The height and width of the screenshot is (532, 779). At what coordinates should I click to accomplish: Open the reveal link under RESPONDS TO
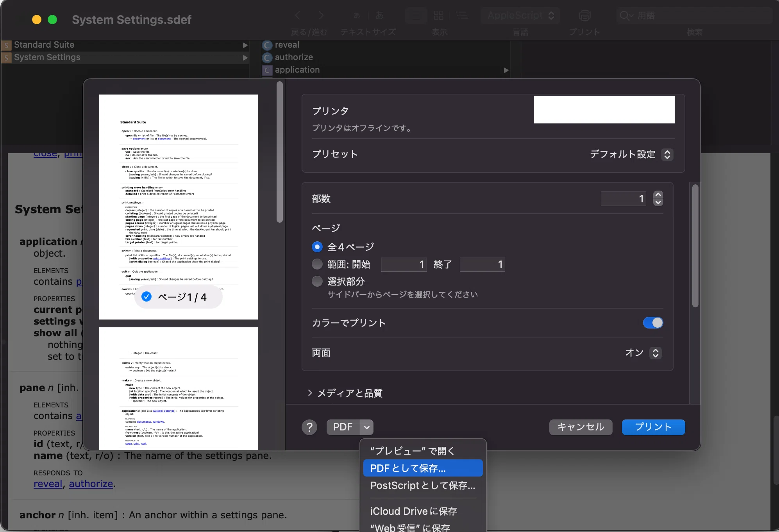pyautogui.click(x=48, y=484)
